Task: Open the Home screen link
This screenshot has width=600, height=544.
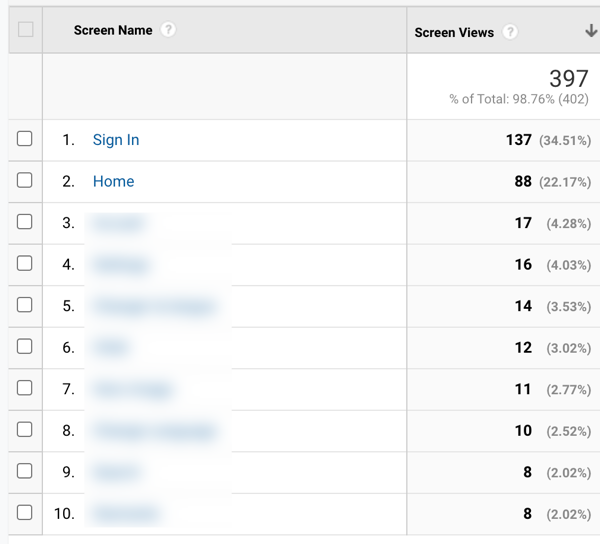Action: point(113,181)
